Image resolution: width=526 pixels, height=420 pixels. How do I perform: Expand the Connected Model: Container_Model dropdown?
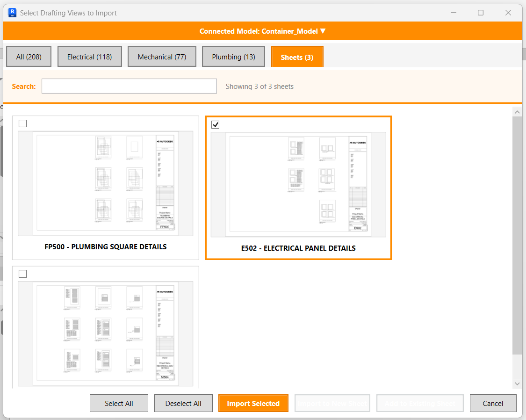click(262, 31)
